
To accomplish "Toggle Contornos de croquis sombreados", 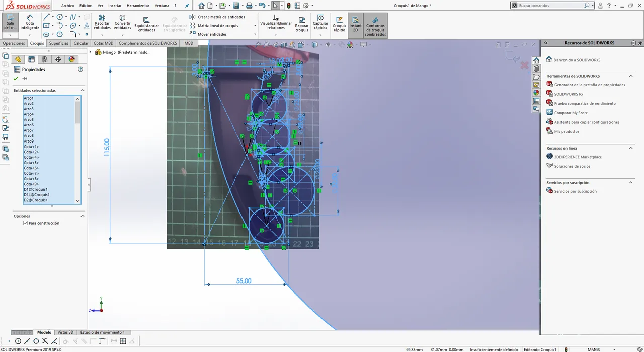I will (375, 25).
